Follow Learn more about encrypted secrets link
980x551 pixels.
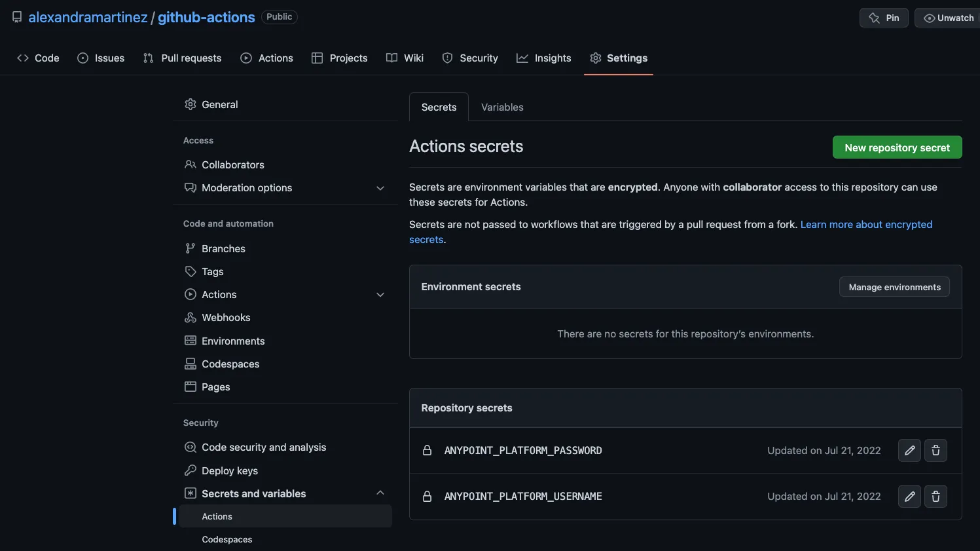pos(866,224)
